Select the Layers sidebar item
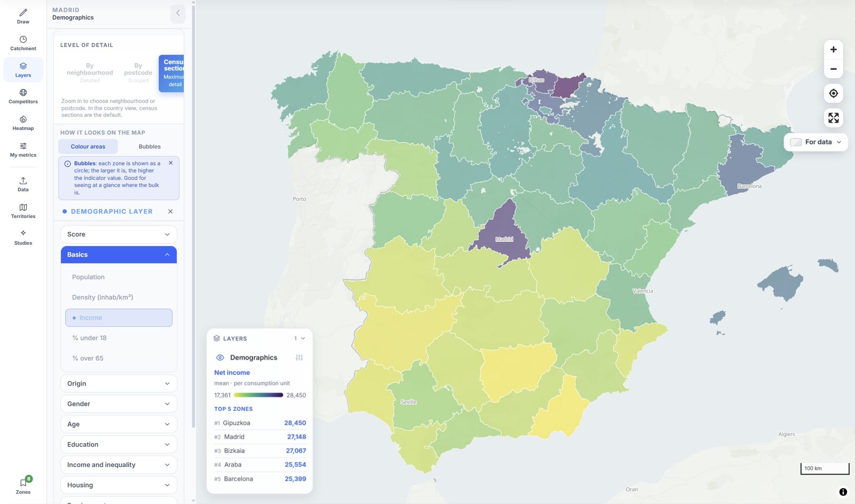The height and width of the screenshot is (504, 855). point(23,69)
